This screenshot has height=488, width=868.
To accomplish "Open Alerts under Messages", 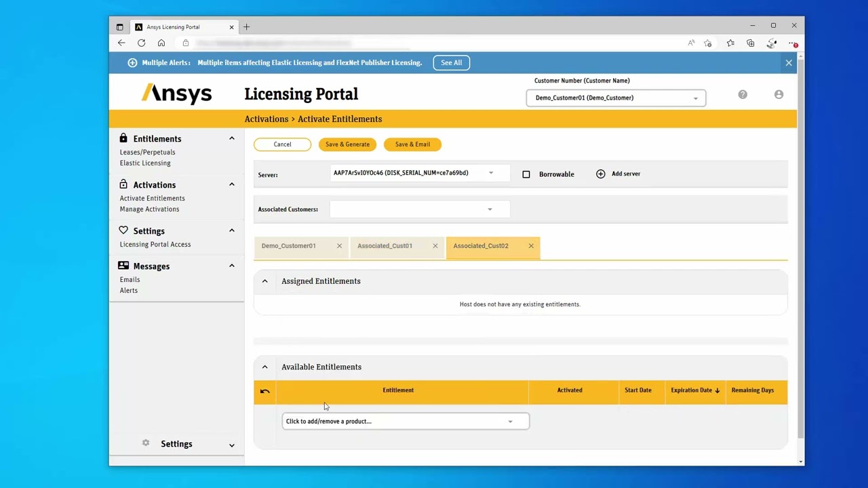I will pyautogui.click(x=129, y=291).
